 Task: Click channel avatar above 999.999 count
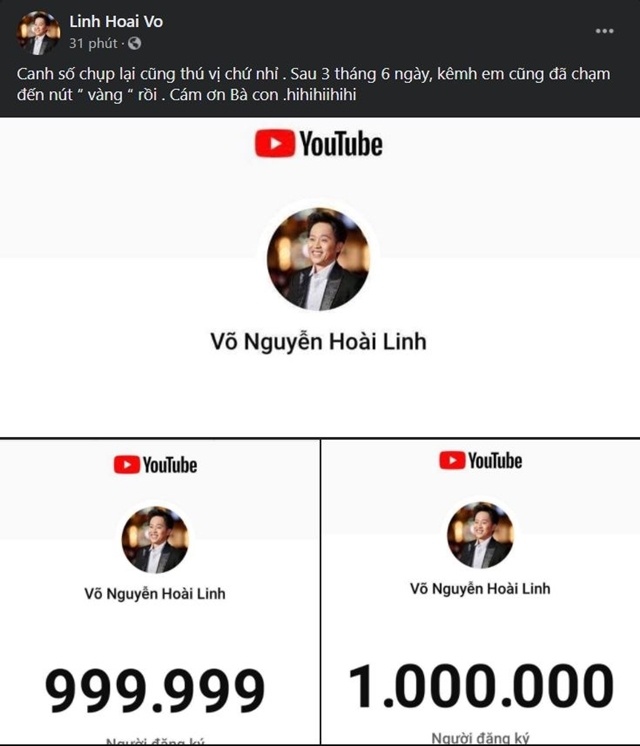tap(155, 540)
